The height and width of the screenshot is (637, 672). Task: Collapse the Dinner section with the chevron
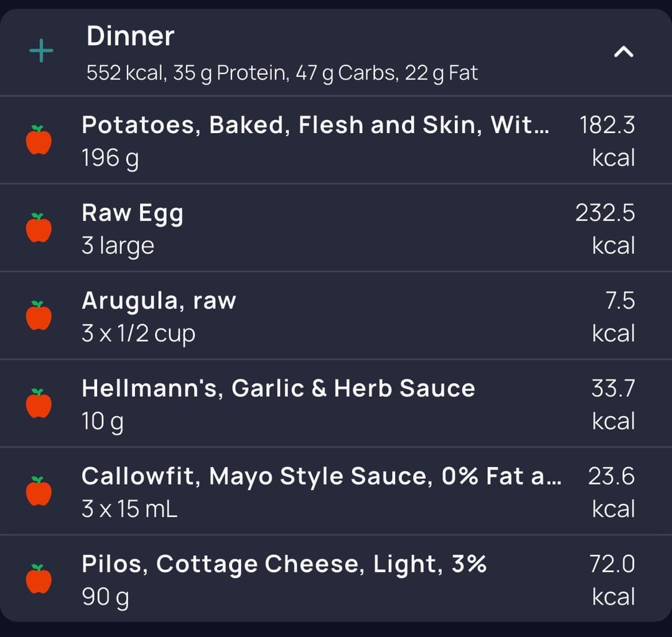pos(623,52)
